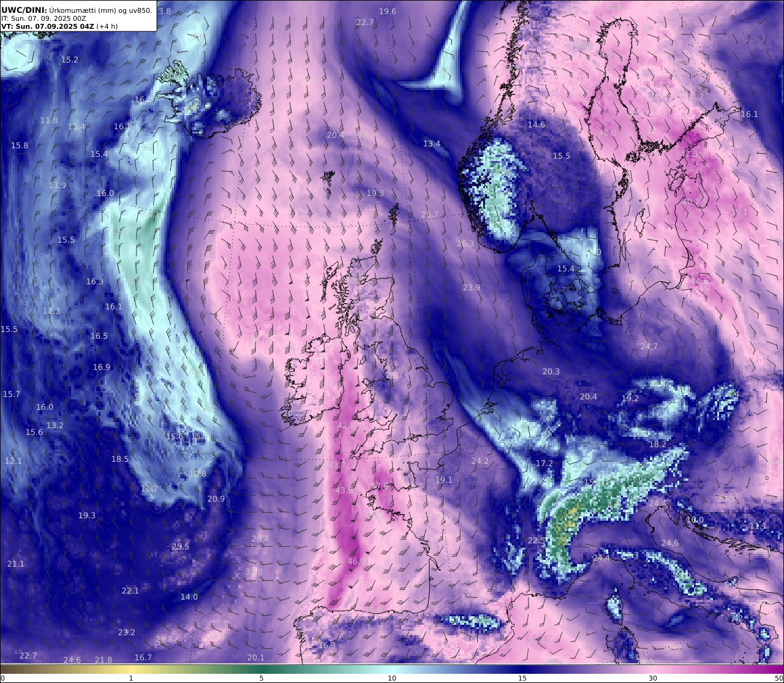Click the 19.6 value at map top
784x683 pixels.
pyautogui.click(x=388, y=12)
